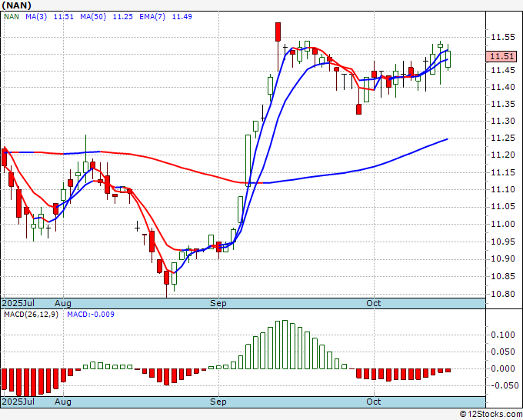Click the MA(3) value 11.51 in the legend
This screenshot has height=420, width=523.
64,17
